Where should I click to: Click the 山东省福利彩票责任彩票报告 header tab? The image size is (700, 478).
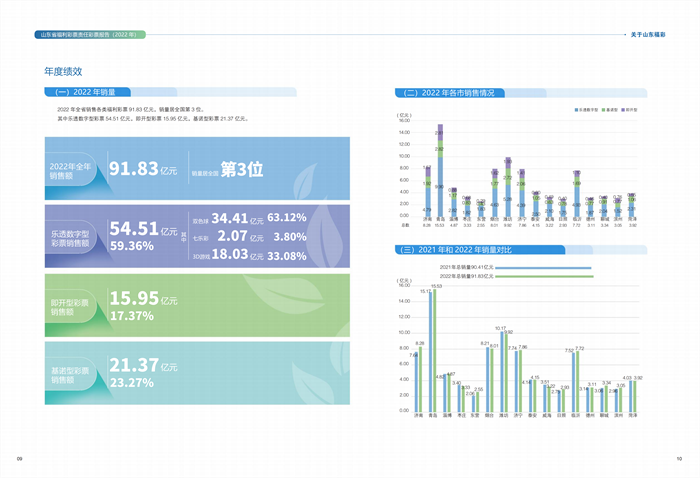90,34
